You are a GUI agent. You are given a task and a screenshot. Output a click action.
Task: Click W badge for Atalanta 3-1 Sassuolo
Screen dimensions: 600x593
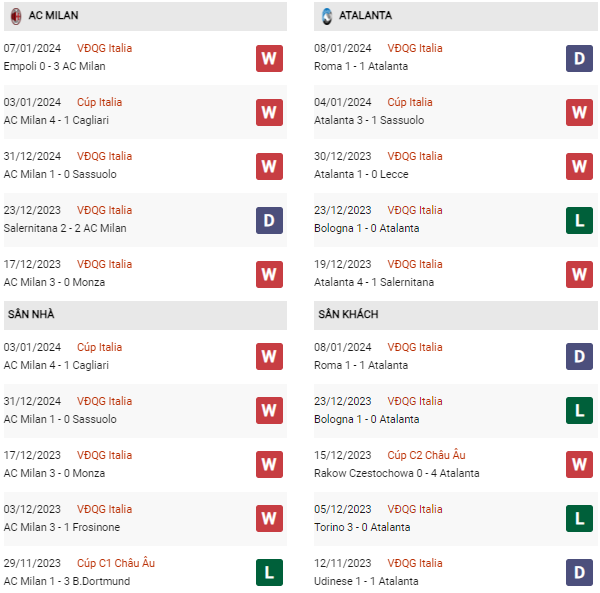(x=579, y=112)
